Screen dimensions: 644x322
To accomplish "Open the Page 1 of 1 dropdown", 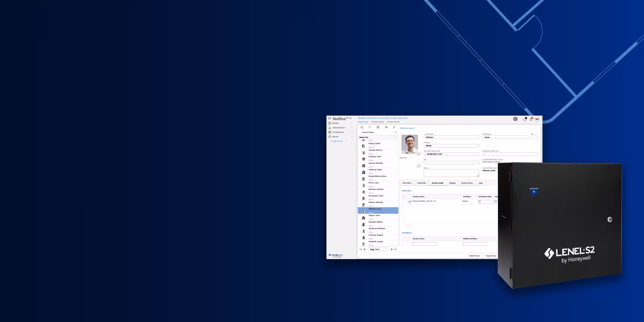I will (378, 249).
